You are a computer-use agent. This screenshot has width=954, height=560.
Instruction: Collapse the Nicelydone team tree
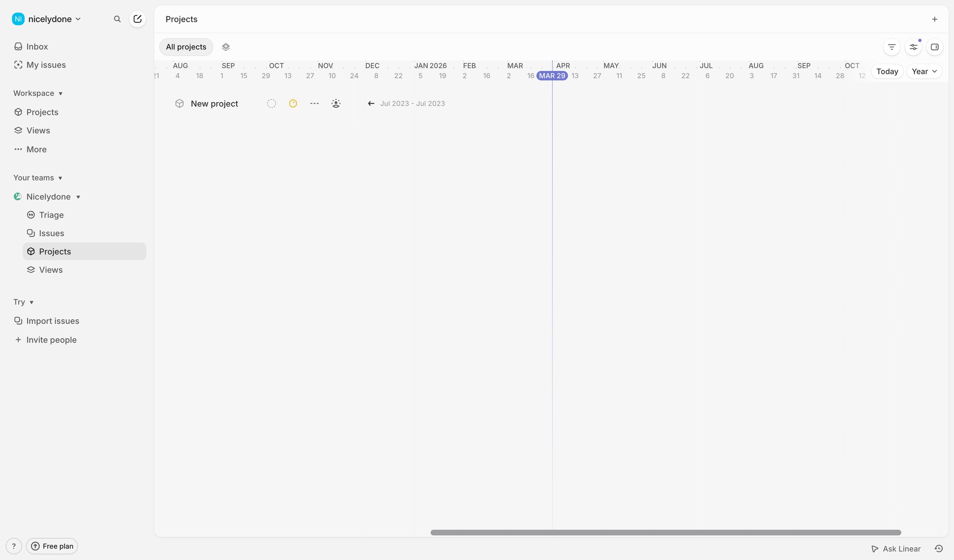pos(78,197)
